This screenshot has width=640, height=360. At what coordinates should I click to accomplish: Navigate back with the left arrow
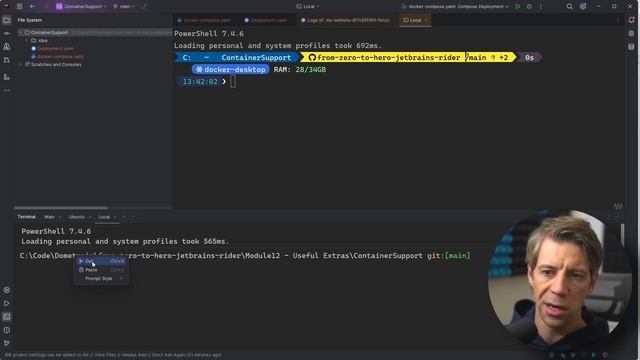click(33, 7)
